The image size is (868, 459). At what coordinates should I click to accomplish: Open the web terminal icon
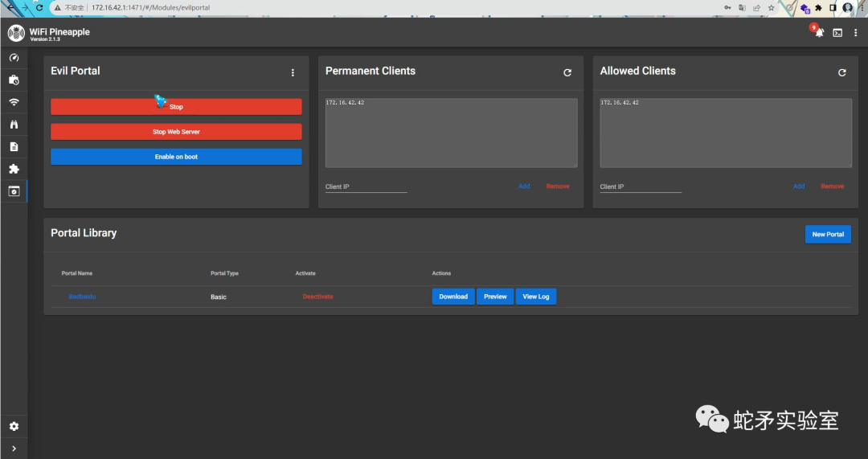point(837,33)
